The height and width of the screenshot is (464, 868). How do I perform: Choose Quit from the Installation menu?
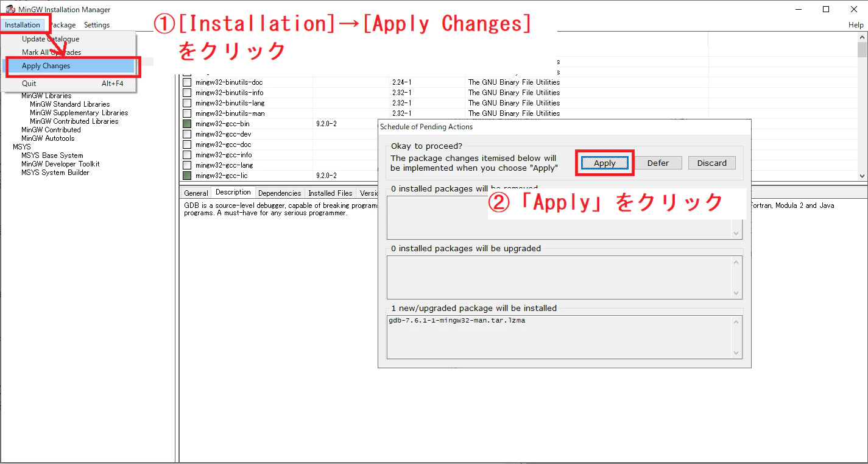[68, 84]
